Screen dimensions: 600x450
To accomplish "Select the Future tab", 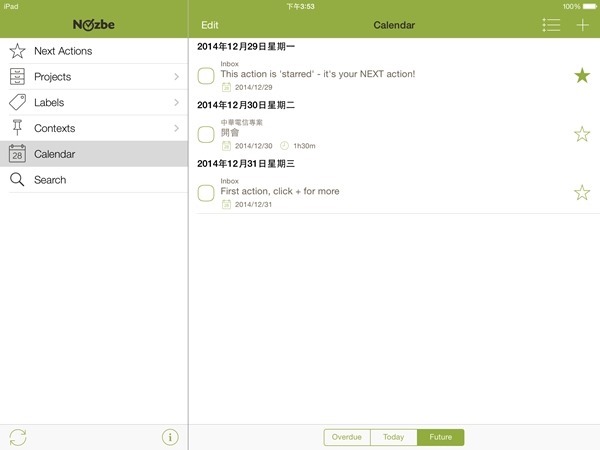I will click(x=440, y=437).
